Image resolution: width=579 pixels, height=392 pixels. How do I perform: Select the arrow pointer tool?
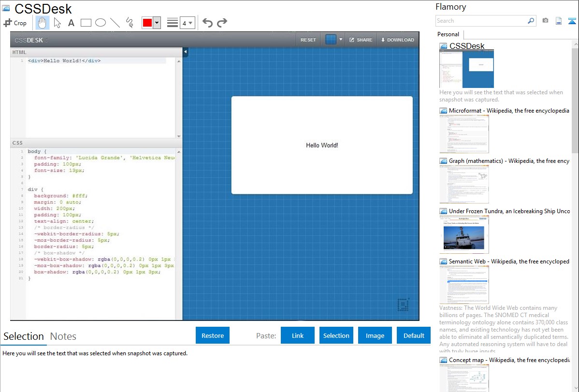pyautogui.click(x=57, y=23)
